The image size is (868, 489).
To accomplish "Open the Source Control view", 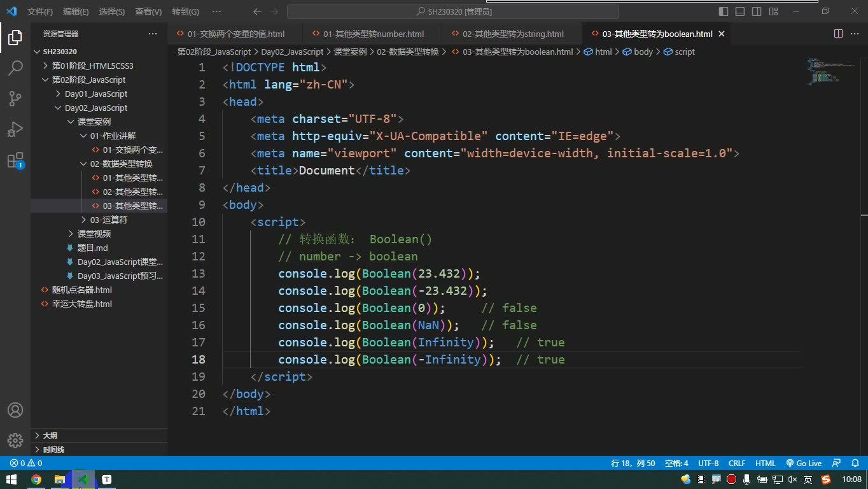I will [x=15, y=99].
